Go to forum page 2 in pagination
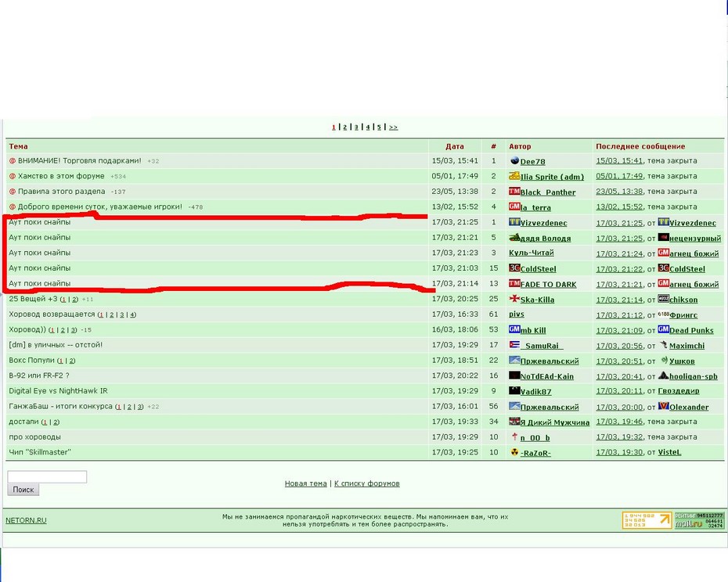 [345, 128]
